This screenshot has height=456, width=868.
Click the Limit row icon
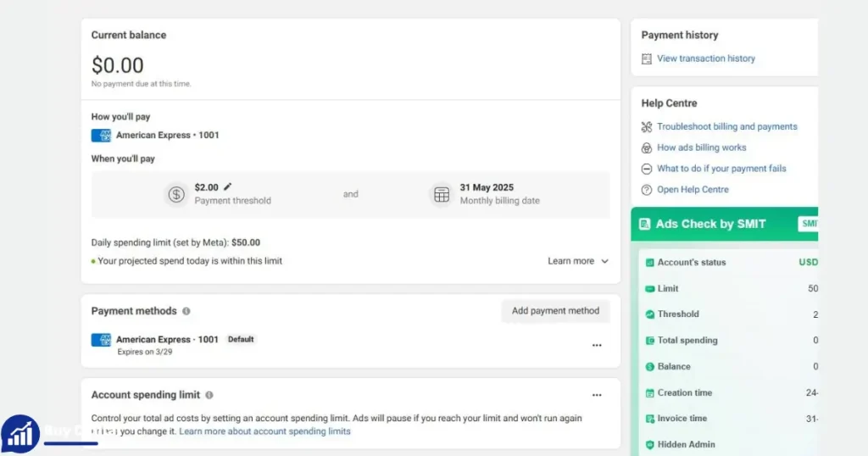pos(650,289)
